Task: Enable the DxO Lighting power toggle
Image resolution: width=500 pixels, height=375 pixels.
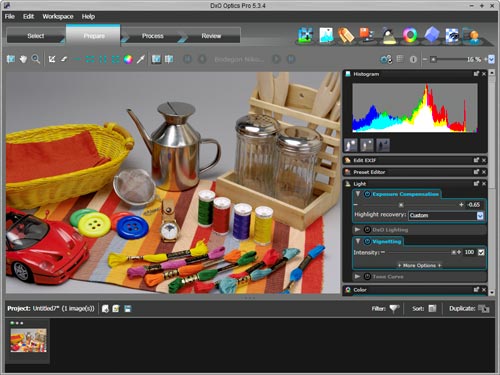Action: point(367,230)
